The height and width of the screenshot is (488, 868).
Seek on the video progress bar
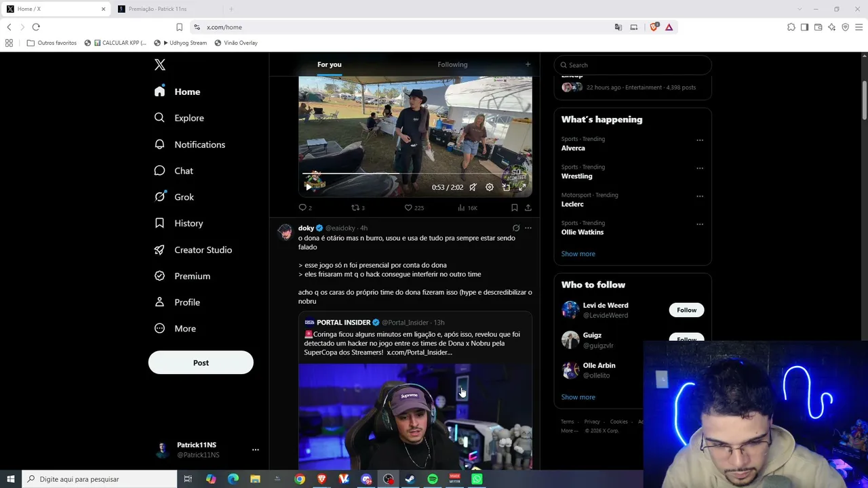(415, 174)
